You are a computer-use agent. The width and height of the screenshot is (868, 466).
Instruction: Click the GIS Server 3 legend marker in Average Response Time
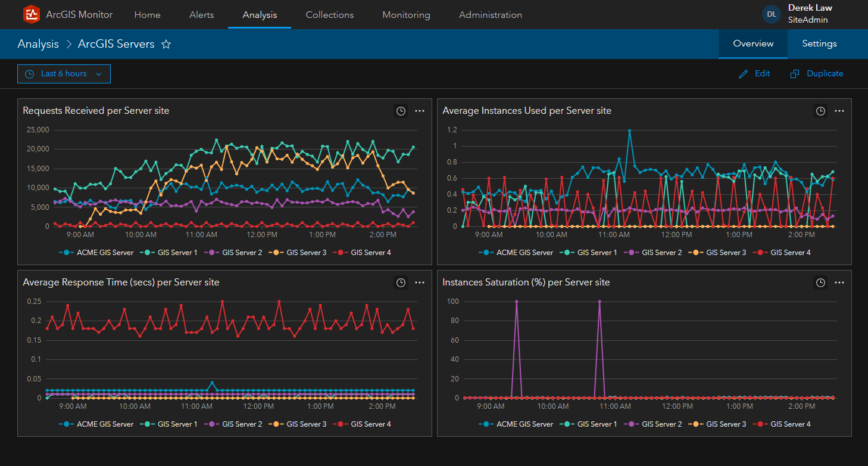click(276, 424)
